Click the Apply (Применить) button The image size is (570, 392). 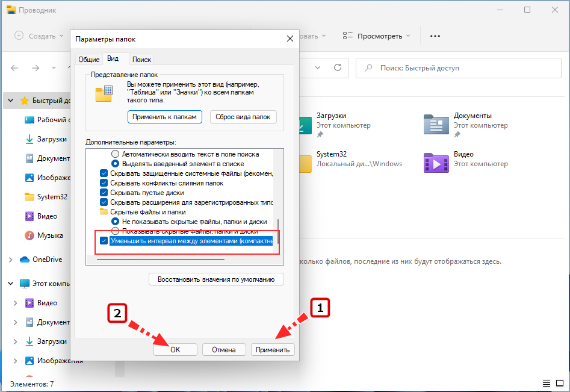click(273, 349)
